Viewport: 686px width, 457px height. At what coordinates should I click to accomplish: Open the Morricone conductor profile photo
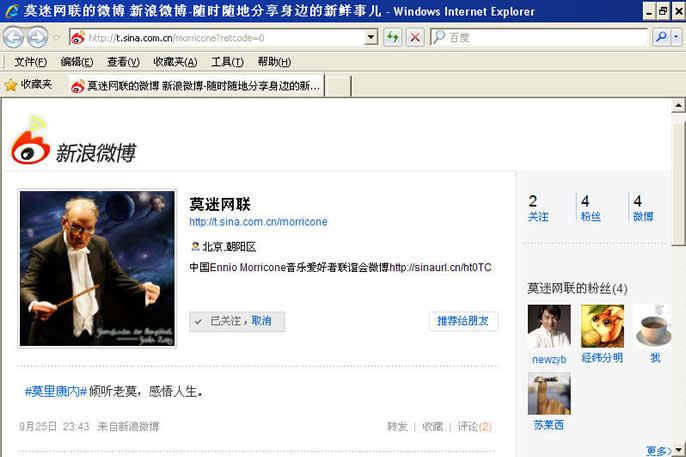(x=97, y=269)
